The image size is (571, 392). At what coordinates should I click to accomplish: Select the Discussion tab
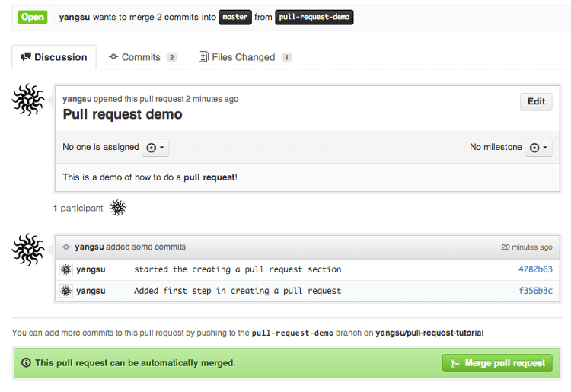tap(54, 57)
